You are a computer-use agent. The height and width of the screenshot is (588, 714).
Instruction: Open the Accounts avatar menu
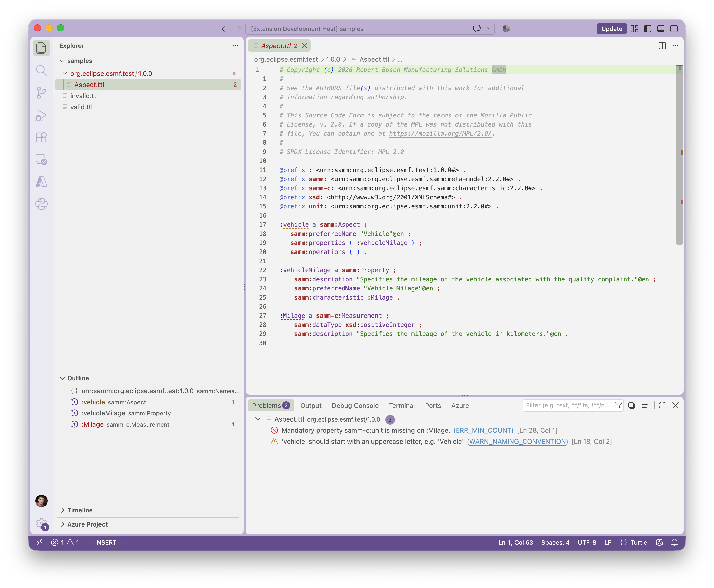(41, 501)
